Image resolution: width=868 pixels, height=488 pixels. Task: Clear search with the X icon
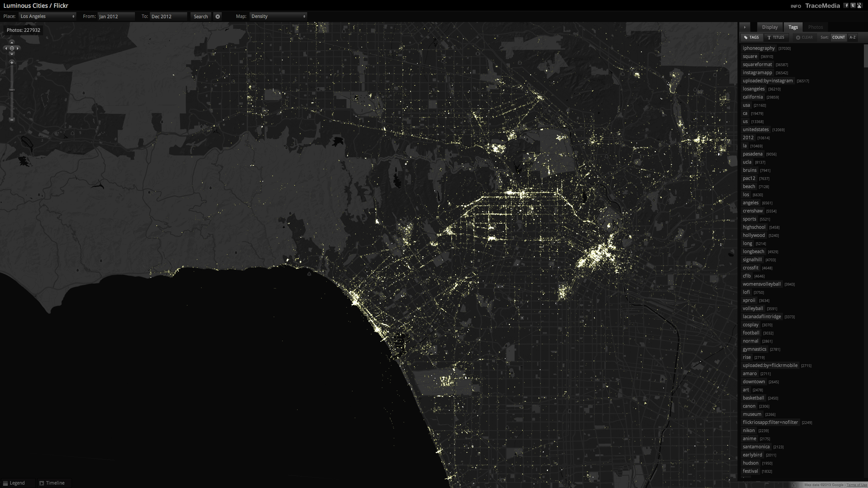(218, 16)
